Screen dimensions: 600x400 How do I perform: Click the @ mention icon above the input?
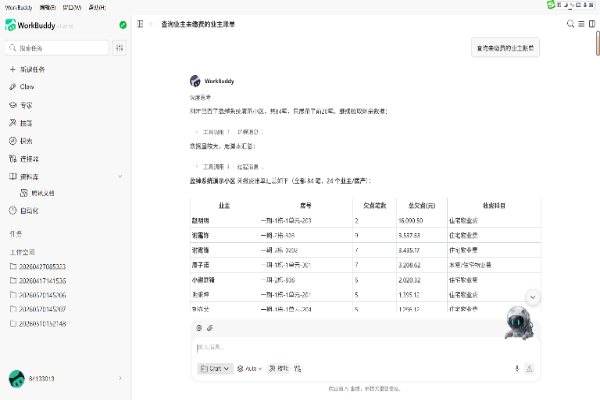[x=199, y=328]
